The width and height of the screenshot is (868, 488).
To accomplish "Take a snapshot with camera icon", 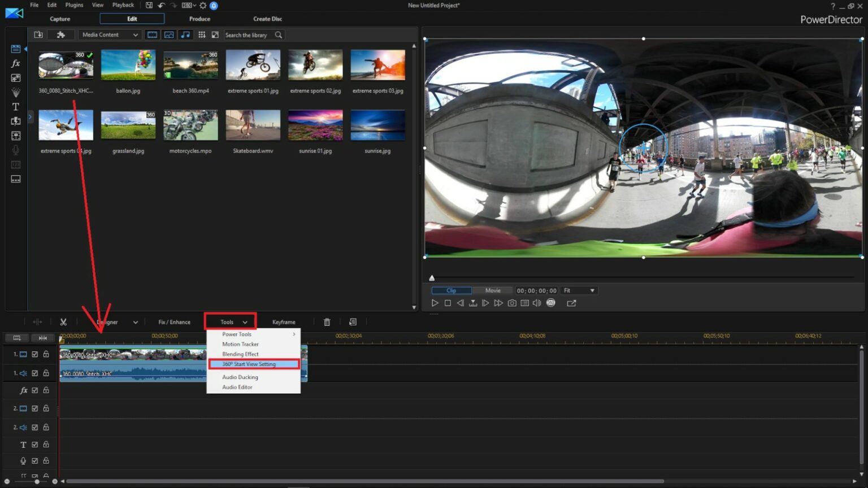I will click(x=512, y=303).
